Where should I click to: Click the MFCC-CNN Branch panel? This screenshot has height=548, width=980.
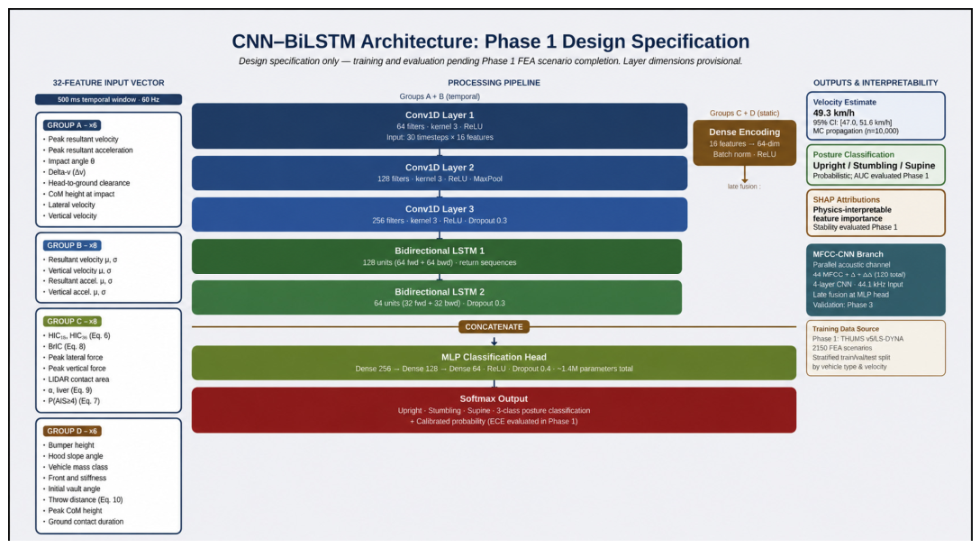(876, 279)
